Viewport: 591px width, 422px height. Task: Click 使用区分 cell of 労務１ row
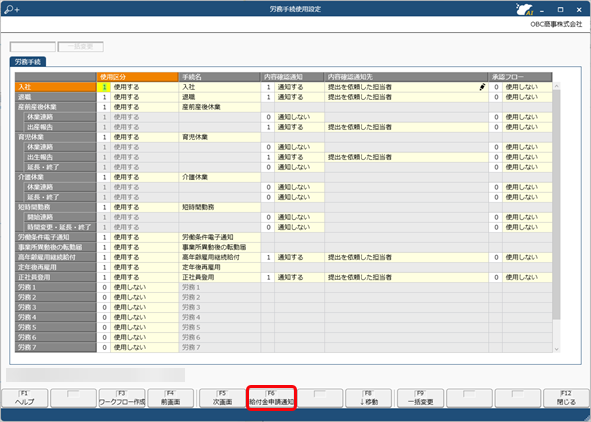tap(138, 287)
